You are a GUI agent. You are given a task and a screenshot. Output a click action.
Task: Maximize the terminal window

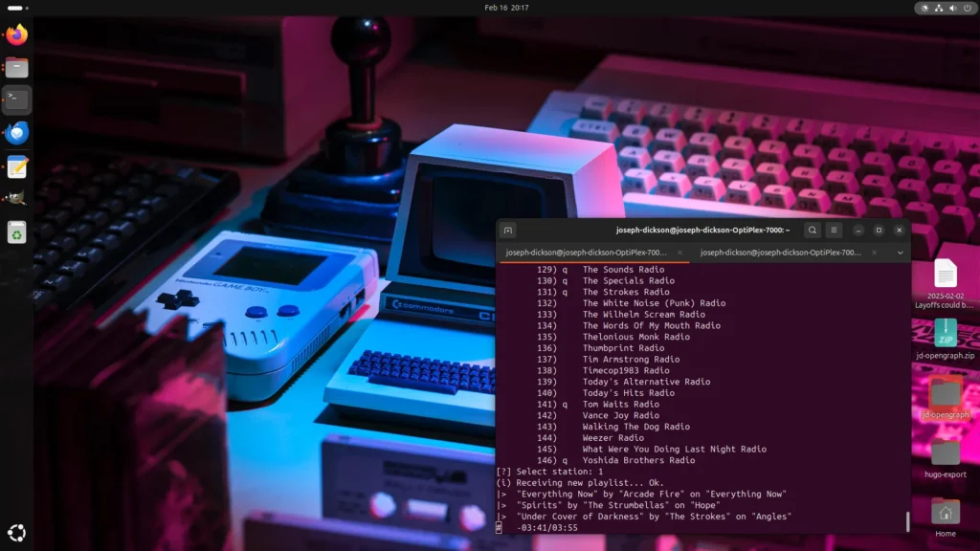click(879, 230)
